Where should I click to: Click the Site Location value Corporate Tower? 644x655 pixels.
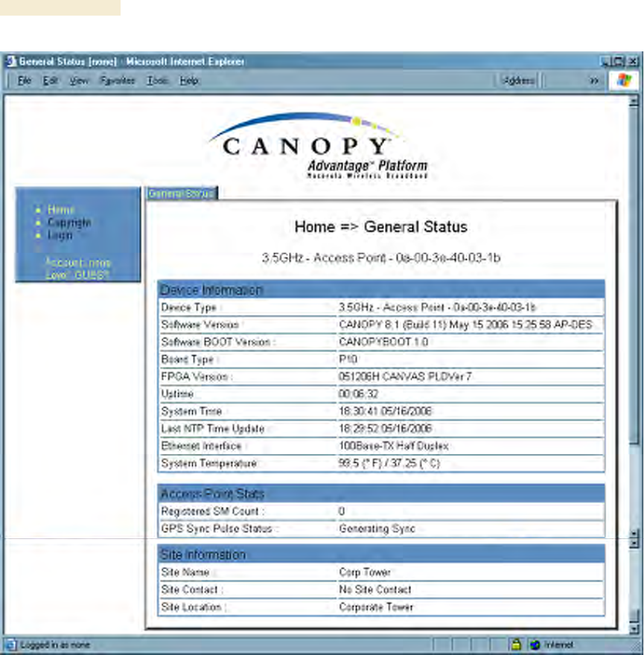tap(376, 607)
